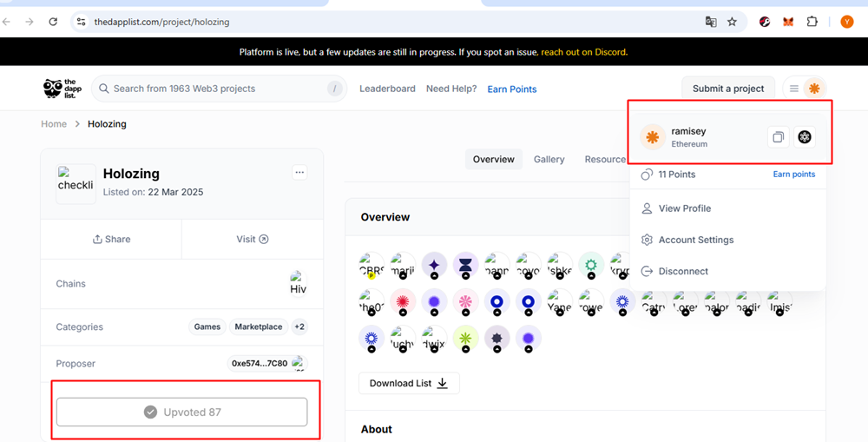Click the site information icon in address bar
Screen dimensions: 868x442
(x=81, y=22)
